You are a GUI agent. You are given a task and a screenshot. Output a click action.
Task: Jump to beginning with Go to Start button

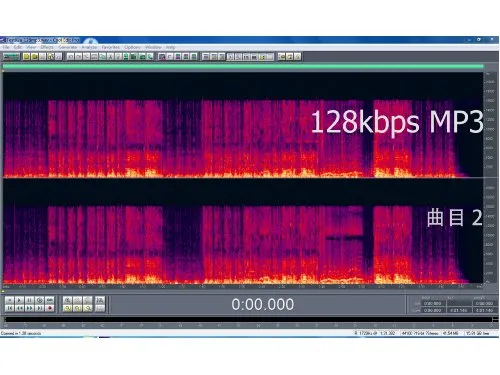10,308
